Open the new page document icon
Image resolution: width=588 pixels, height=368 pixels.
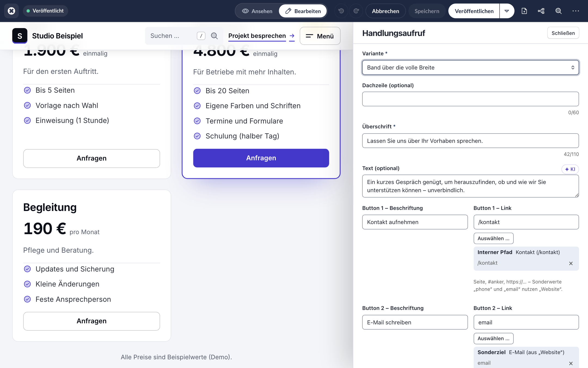tap(524, 11)
